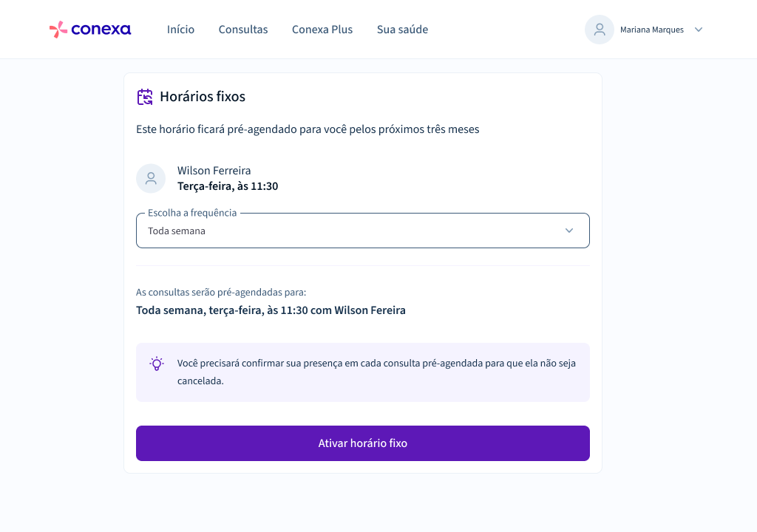Screen dimensions: 757x532
Task: Click Mariana Marques profile avatar icon
Action: pyautogui.click(x=599, y=30)
